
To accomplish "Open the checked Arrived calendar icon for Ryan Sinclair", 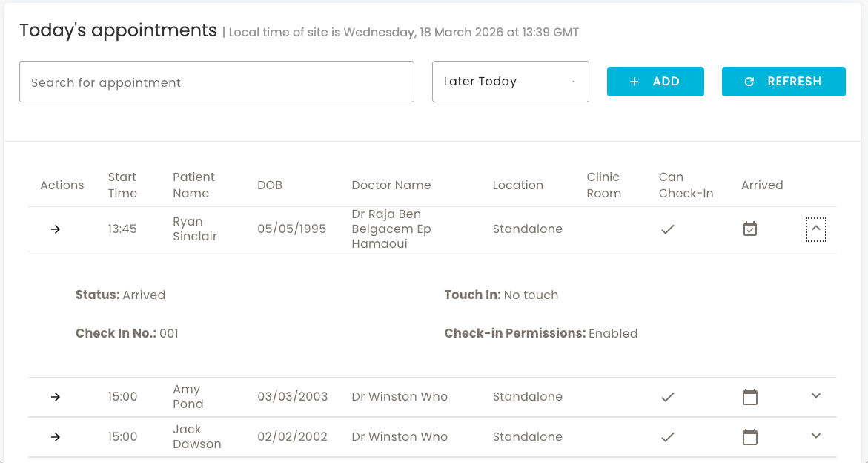I will tap(749, 229).
